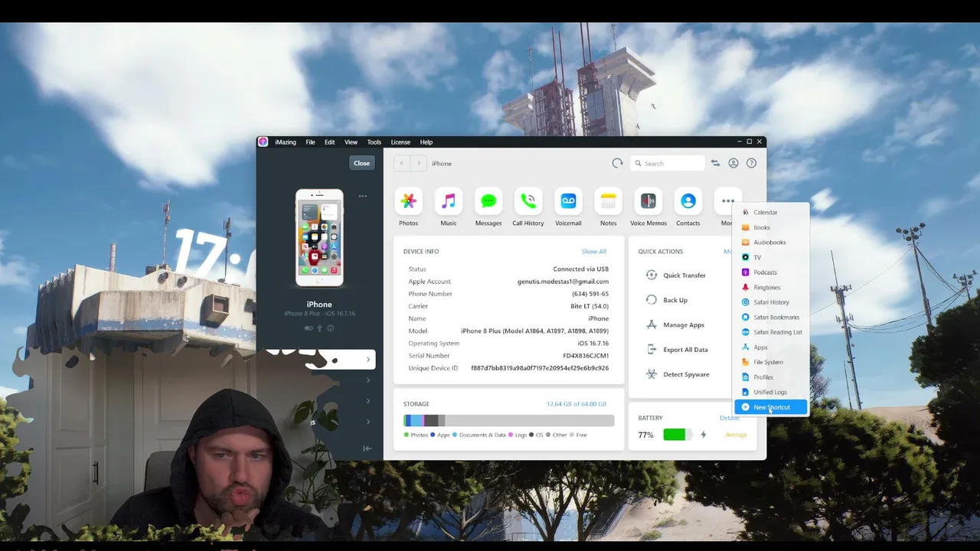
Task: Open Manage Apps quick action
Action: tap(675, 325)
